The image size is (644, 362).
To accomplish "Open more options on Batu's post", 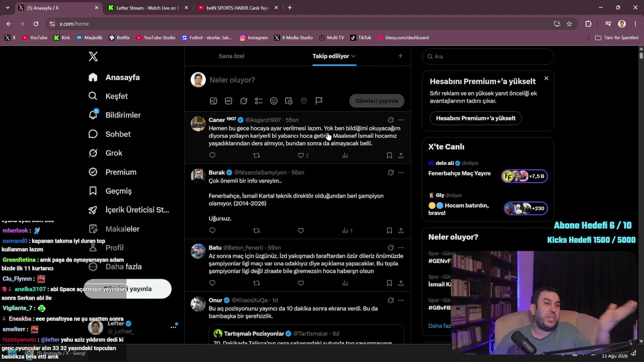I will [x=401, y=247].
